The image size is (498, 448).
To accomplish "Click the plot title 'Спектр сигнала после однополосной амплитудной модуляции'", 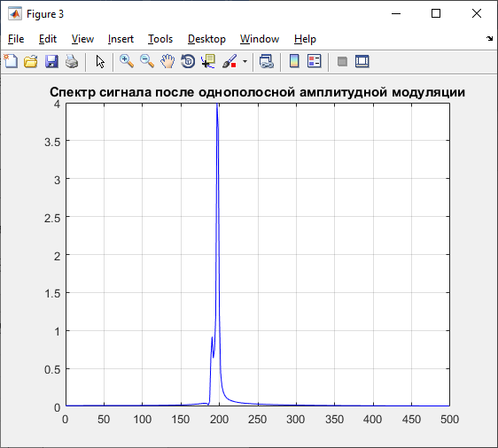I will [257, 92].
